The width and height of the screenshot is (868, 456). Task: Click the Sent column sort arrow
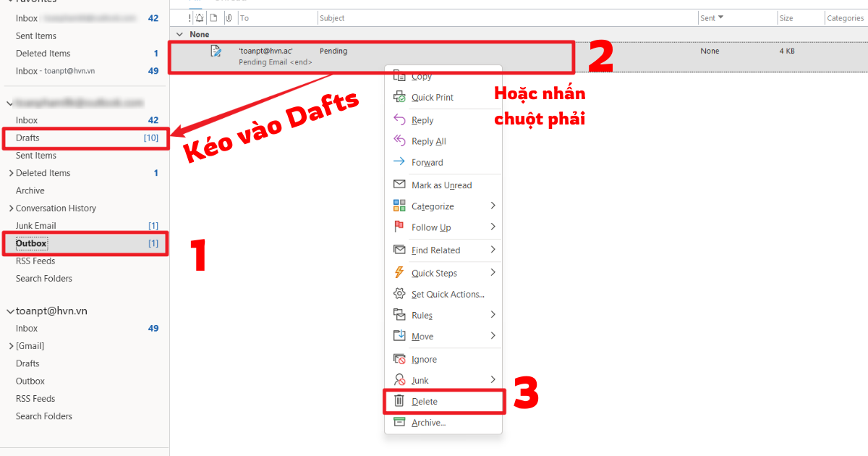(x=720, y=17)
